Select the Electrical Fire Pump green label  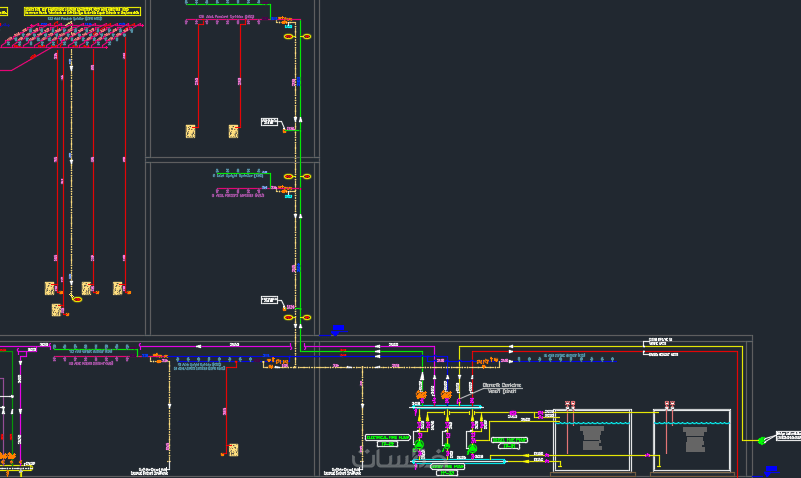pyautogui.click(x=388, y=438)
